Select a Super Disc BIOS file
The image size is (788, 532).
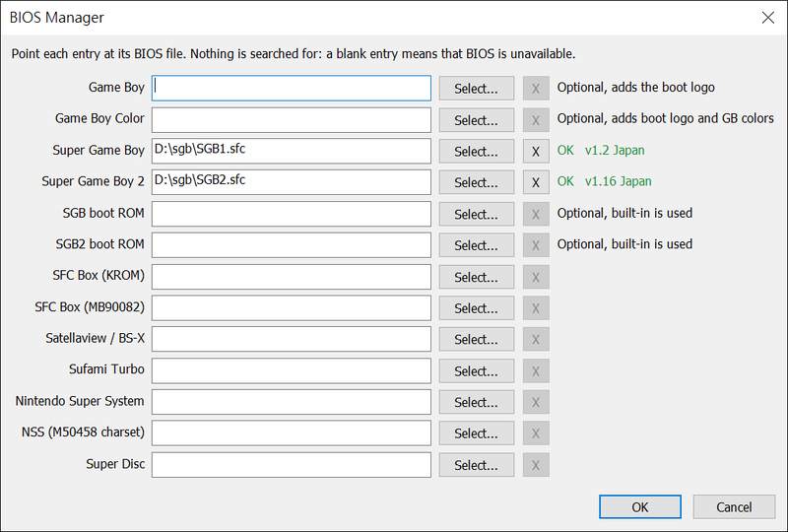(477, 465)
